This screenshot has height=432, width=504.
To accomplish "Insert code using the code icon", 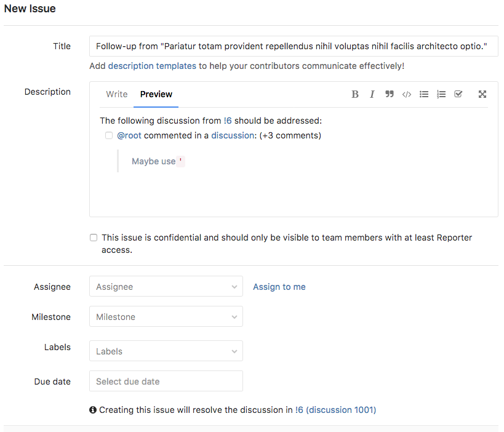I will click(406, 94).
